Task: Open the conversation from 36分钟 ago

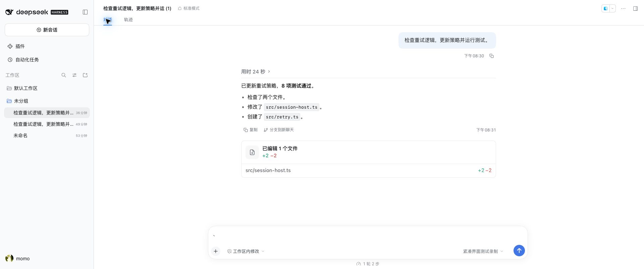Action: [x=47, y=113]
